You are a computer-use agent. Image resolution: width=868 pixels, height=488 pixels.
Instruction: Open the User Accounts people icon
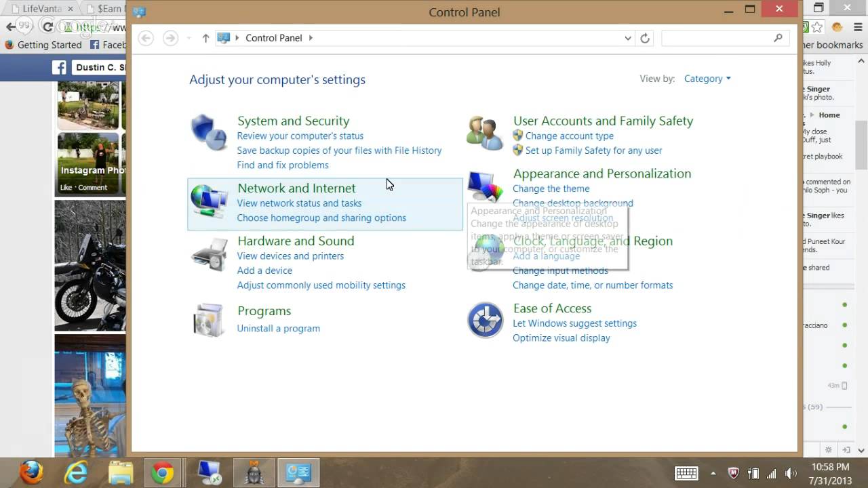click(484, 132)
